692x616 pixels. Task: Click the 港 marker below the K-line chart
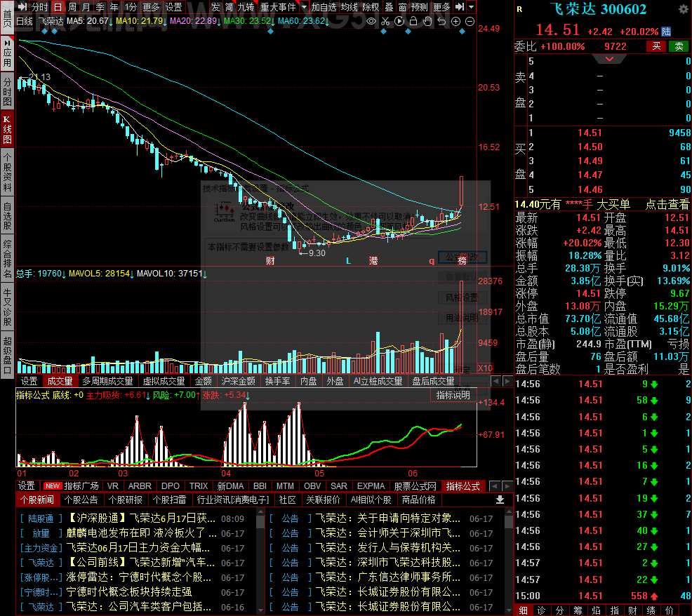[373, 261]
